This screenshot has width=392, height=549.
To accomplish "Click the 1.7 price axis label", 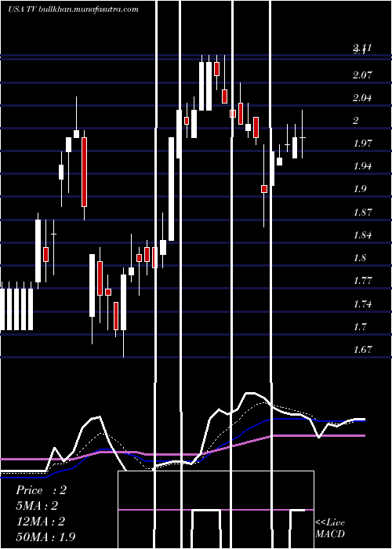I will 359,327.
